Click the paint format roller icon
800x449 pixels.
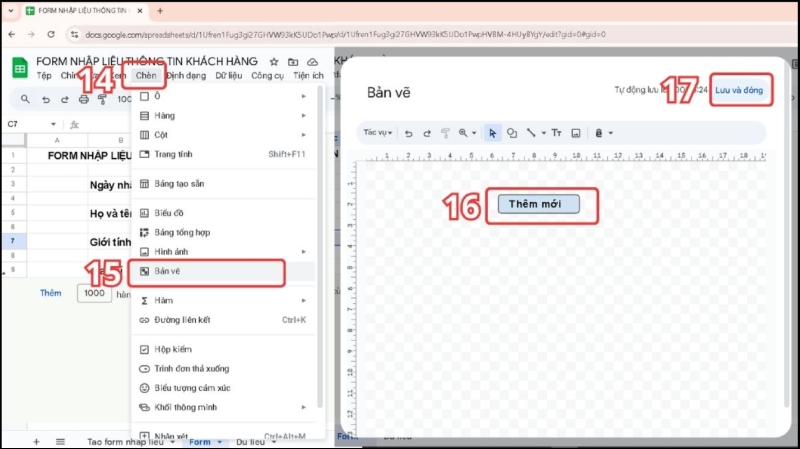point(102,99)
